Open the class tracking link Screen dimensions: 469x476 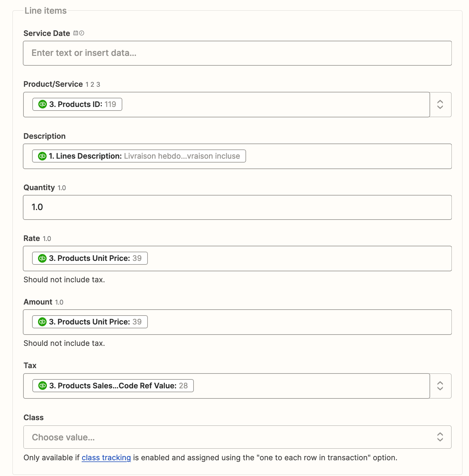106,458
